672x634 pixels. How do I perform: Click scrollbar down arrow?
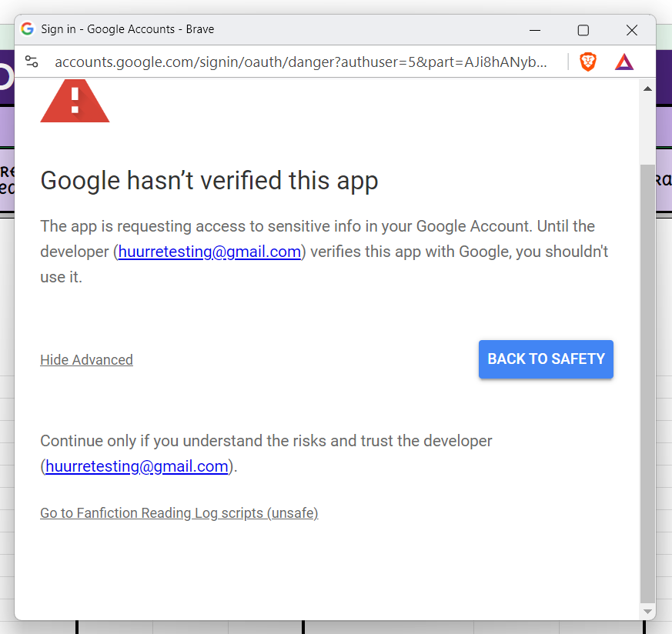tap(647, 611)
